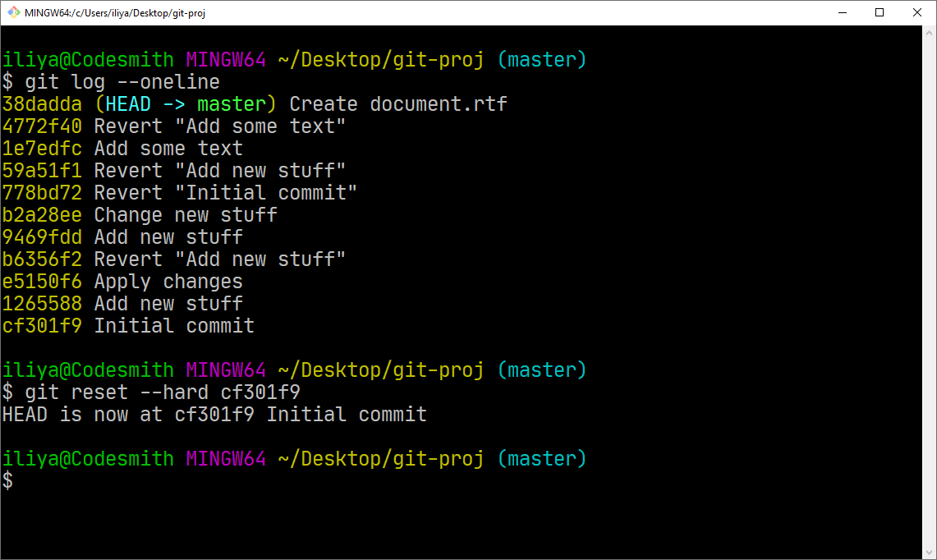Click 'Initial commit' message in the log list
The image size is (937, 560).
[174, 326]
